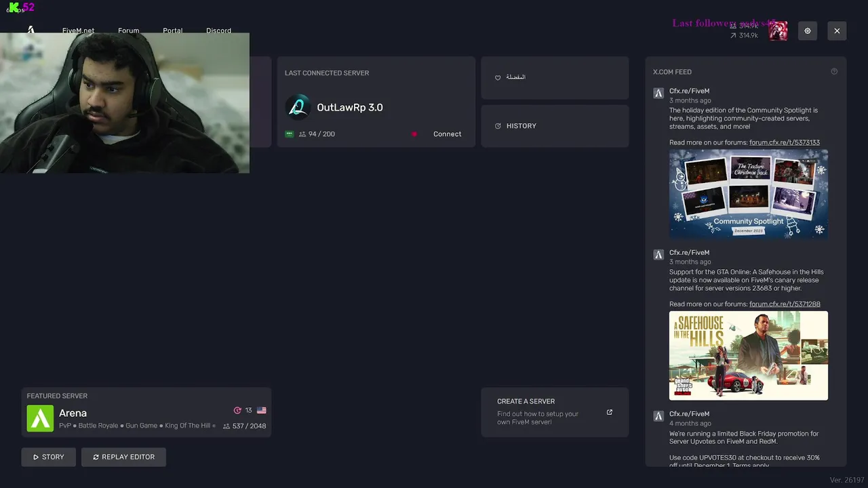This screenshot has height=488, width=868.
Task: Select the Arena featured server card
Action: pyautogui.click(x=146, y=412)
